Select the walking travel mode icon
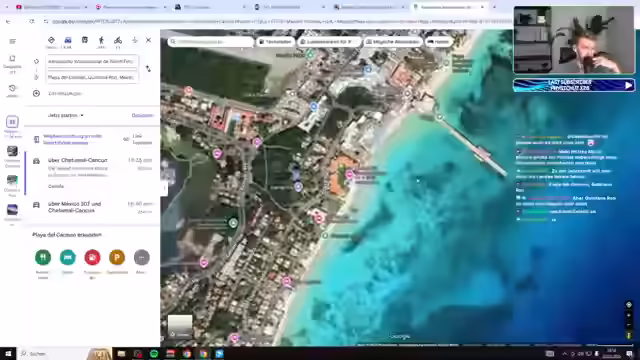This screenshot has width=640, height=360. 101,40
